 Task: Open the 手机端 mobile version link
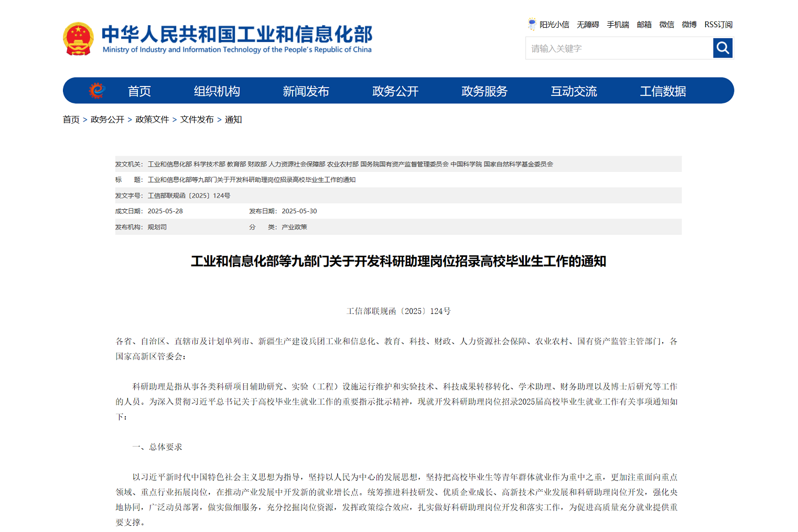click(618, 25)
